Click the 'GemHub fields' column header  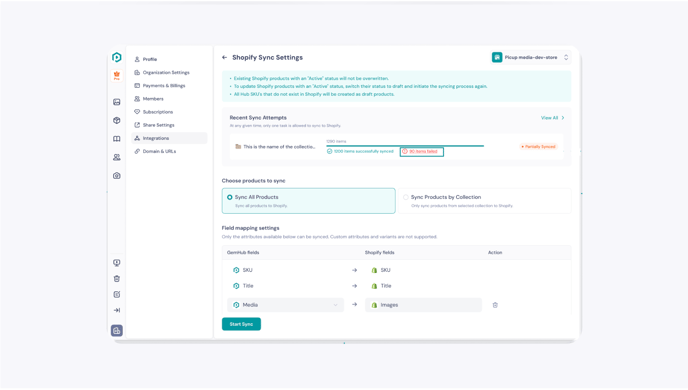(243, 253)
